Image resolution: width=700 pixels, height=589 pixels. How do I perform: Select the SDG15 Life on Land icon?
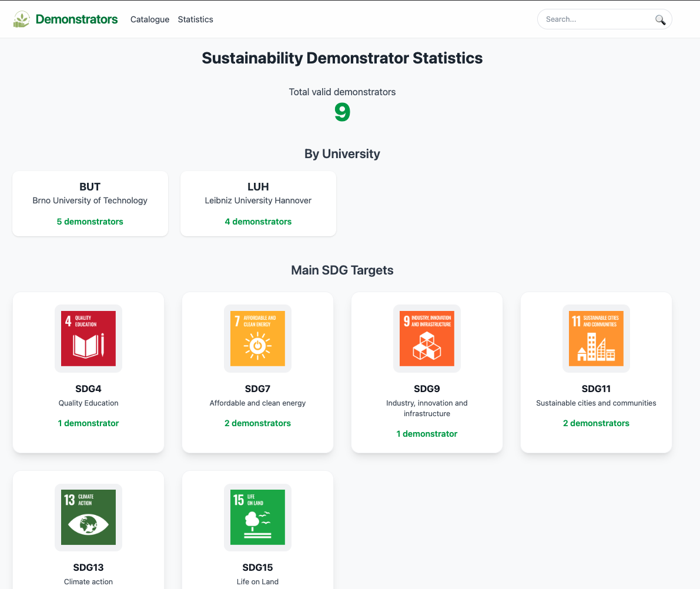point(257,517)
